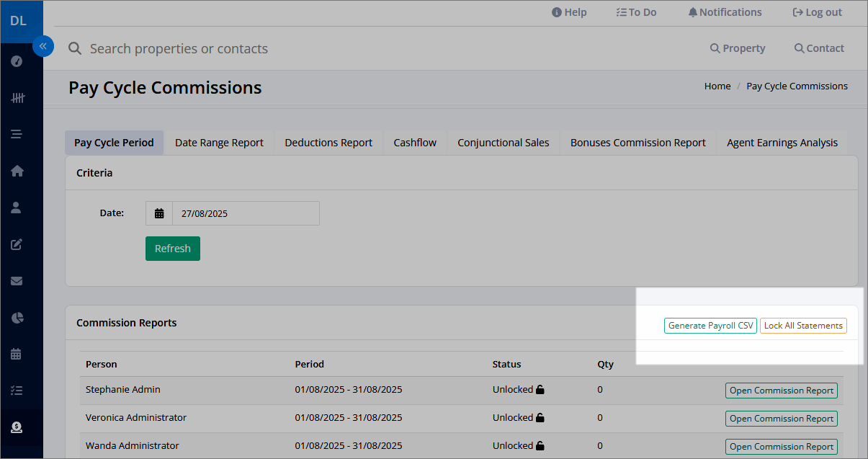Switch to the Agent Earnings Analysis tab
This screenshot has width=868, height=459.
pos(782,143)
